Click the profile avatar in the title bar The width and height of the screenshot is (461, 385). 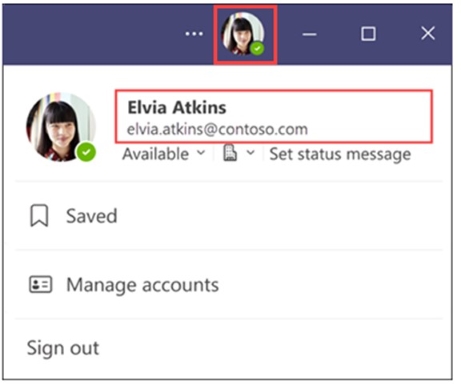(x=243, y=34)
